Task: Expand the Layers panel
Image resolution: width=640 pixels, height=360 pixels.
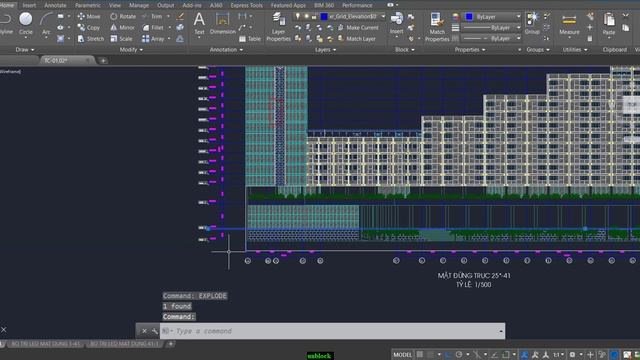Action: 325,50
